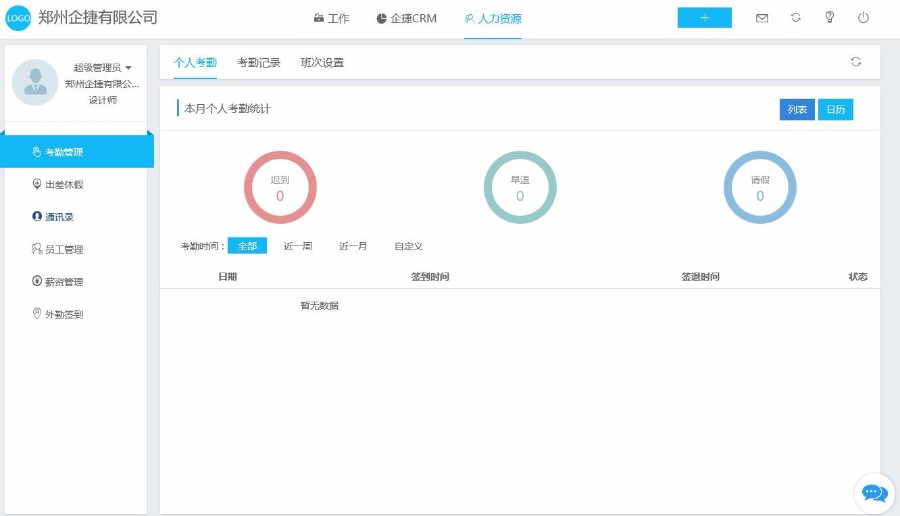Switch to 日历 calendar view
Screen dimensions: 900x516
(835, 110)
